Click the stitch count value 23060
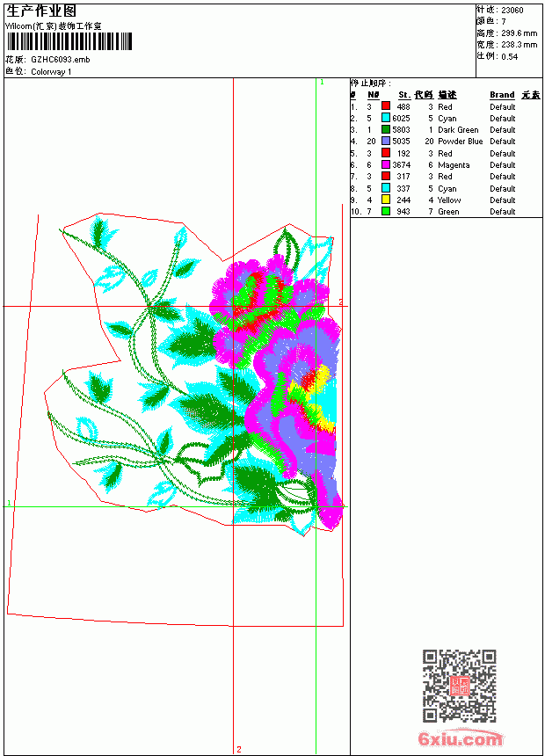 [512, 11]
